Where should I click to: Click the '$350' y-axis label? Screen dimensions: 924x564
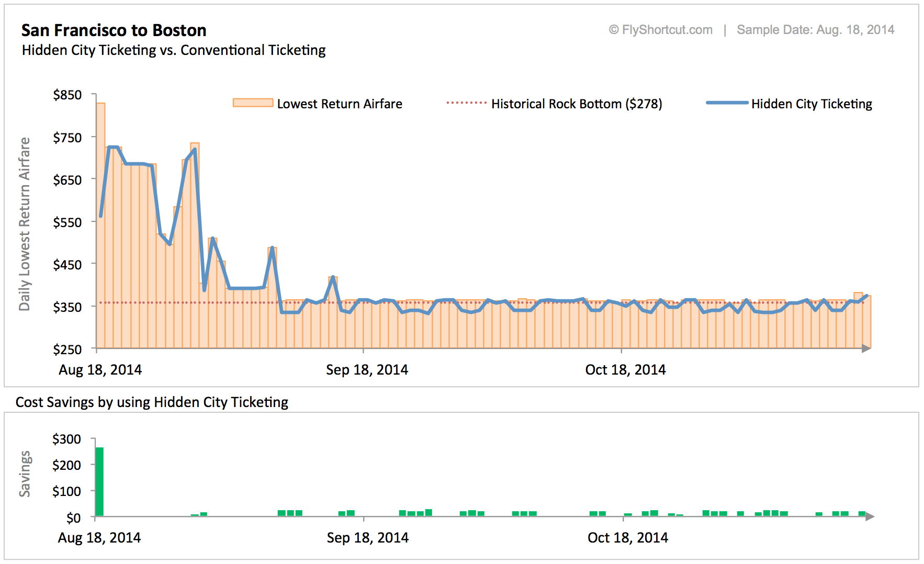(x=67, y=307)
